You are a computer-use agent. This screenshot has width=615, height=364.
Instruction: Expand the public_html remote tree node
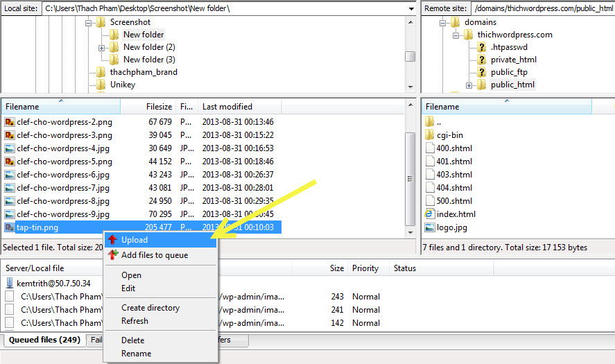(x=469, y=85)
